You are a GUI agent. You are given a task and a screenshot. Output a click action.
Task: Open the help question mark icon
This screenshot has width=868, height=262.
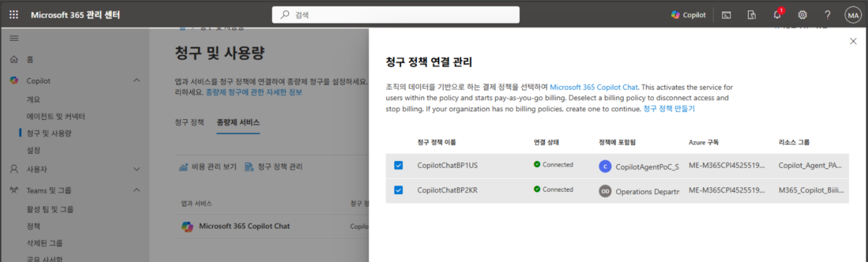point(827,15)
